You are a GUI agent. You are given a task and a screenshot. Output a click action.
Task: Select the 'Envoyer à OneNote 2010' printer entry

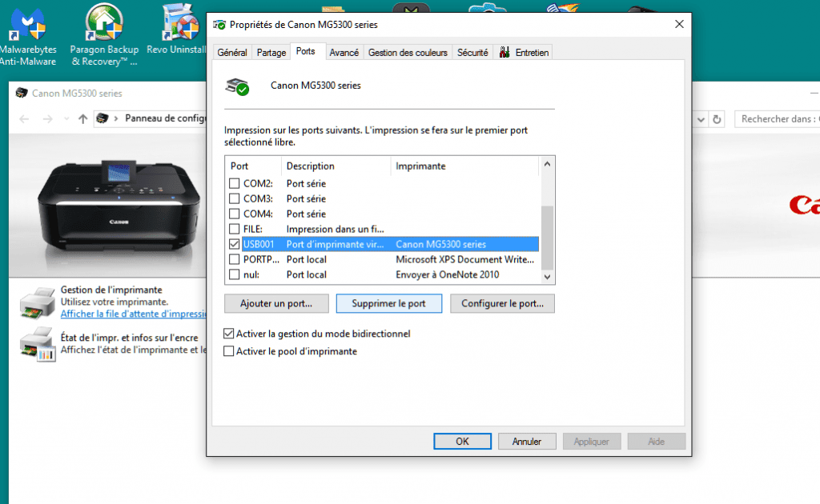pos(447,274)
